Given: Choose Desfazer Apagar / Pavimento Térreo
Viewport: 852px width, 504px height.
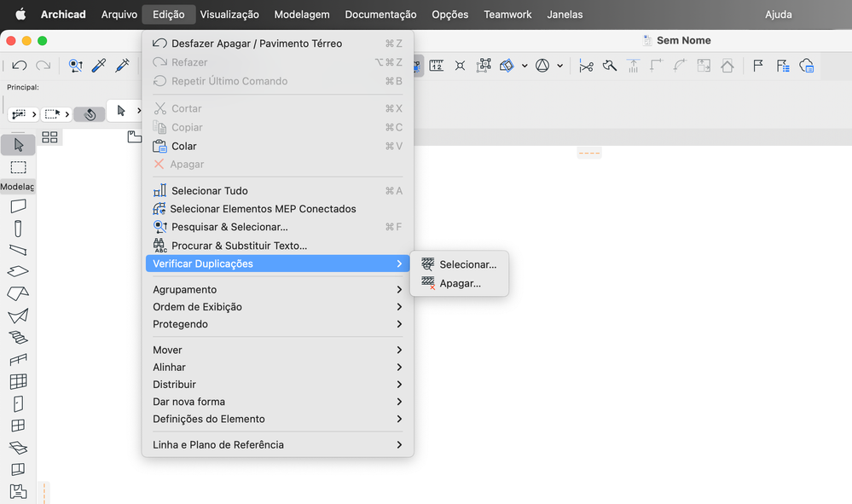Looking at the screenshot, I should click(278, 43).
